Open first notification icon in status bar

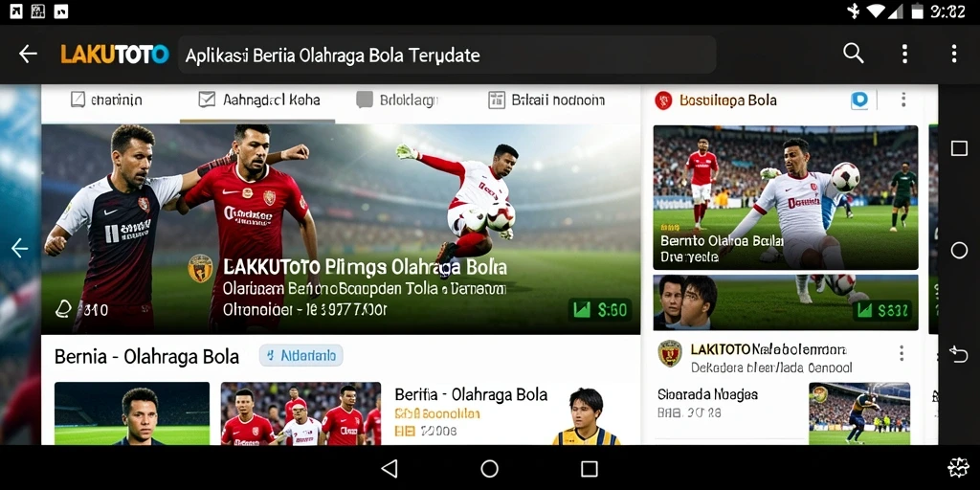[x=17, y=11]
